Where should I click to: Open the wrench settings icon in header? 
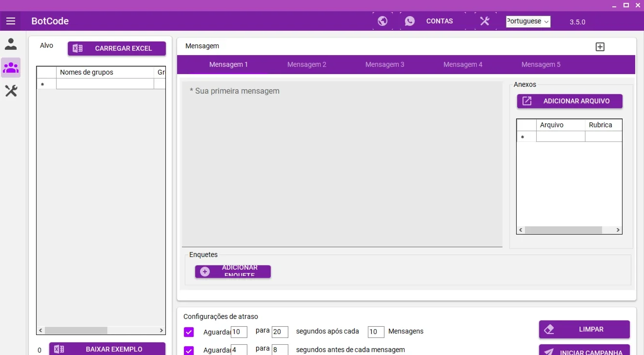coord(484,21)
